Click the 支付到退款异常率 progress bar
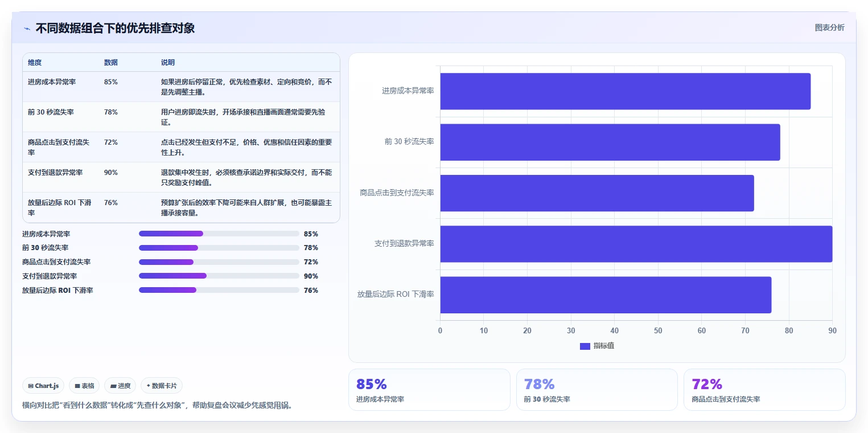Screen dimensions: 868x433 coord(219,276)
